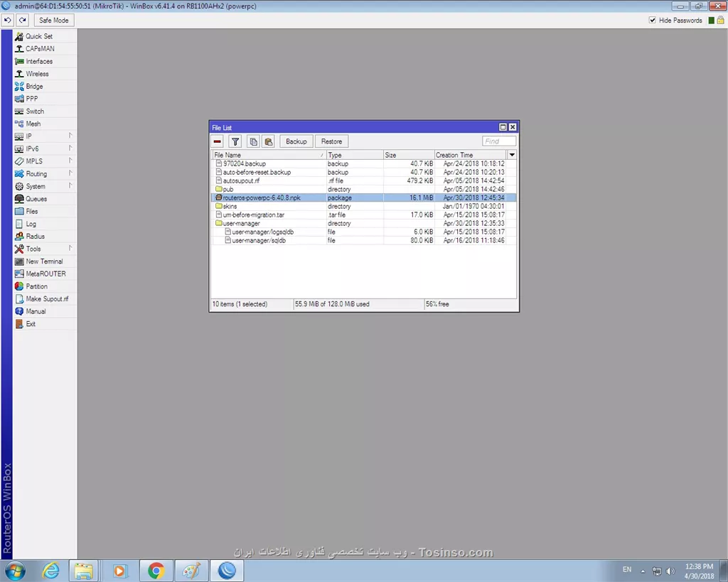Open the Bridge configuration

45,86
